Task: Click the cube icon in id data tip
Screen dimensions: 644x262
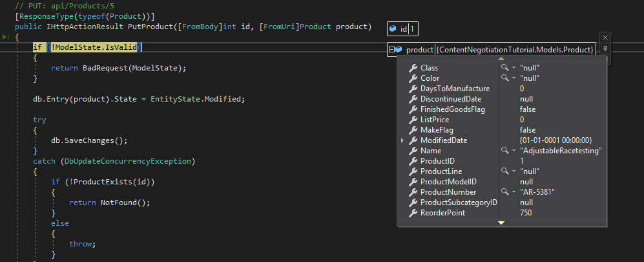Action: point(393,29)
